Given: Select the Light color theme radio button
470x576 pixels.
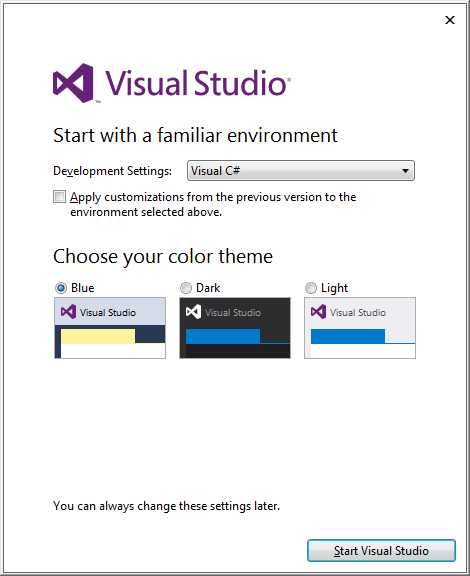Looking at the screenshot, I should click(x=311, y=288).
